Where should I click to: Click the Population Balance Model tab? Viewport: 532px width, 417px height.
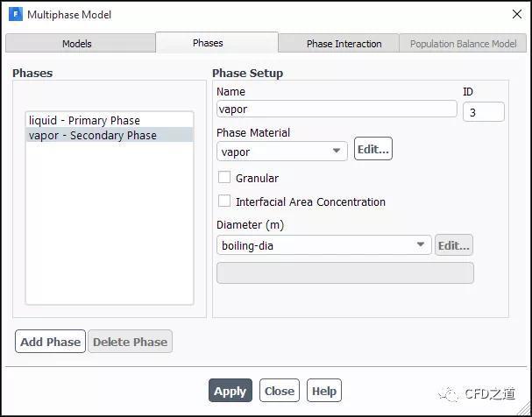click(463, 44)
